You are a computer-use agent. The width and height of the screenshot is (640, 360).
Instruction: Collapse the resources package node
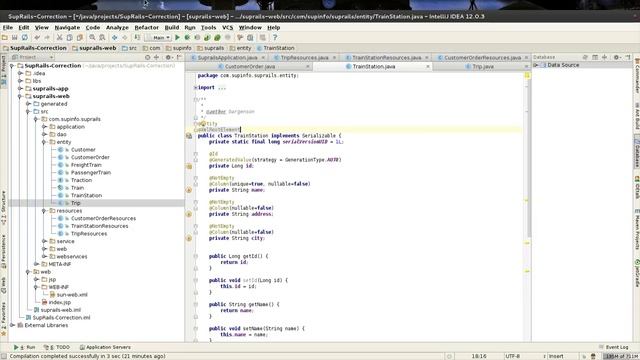44,211
